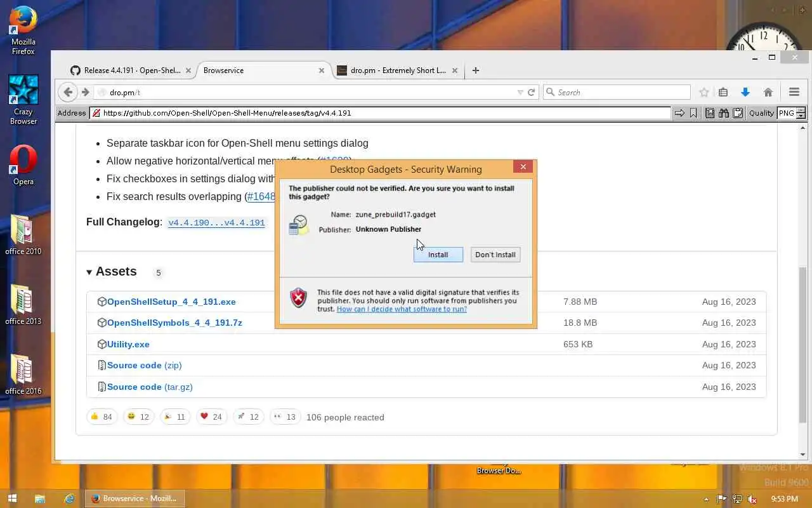Collapse the Assets section triangle

[x=89, y=272]
